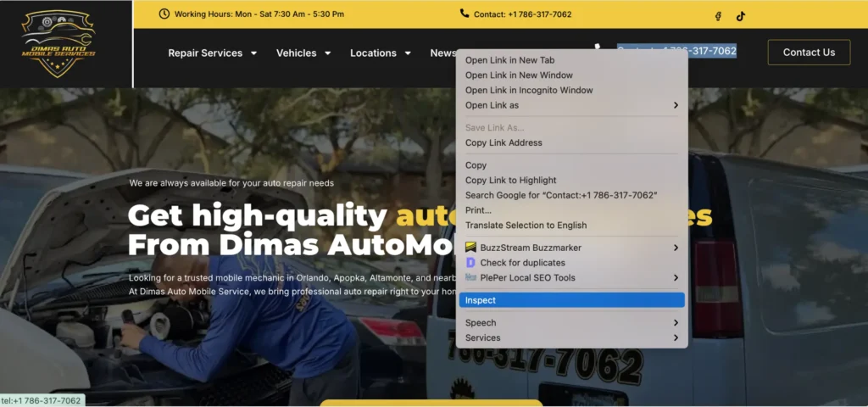The height and width of the screenshot is (407, 868).
Task: Choose Search Google for Contact number
Action: point(572,195)
